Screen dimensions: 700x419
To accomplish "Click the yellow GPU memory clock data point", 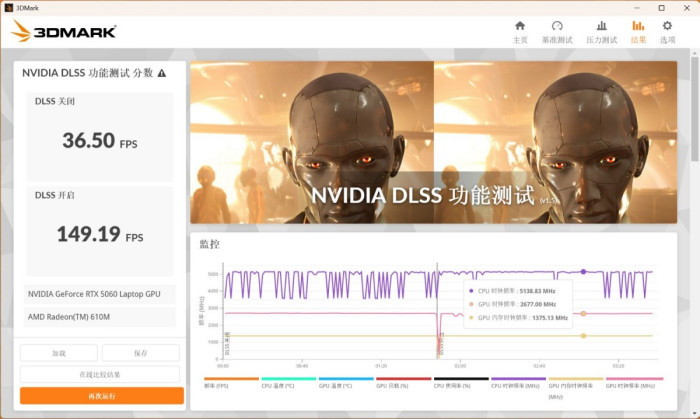I will [583, 336].
